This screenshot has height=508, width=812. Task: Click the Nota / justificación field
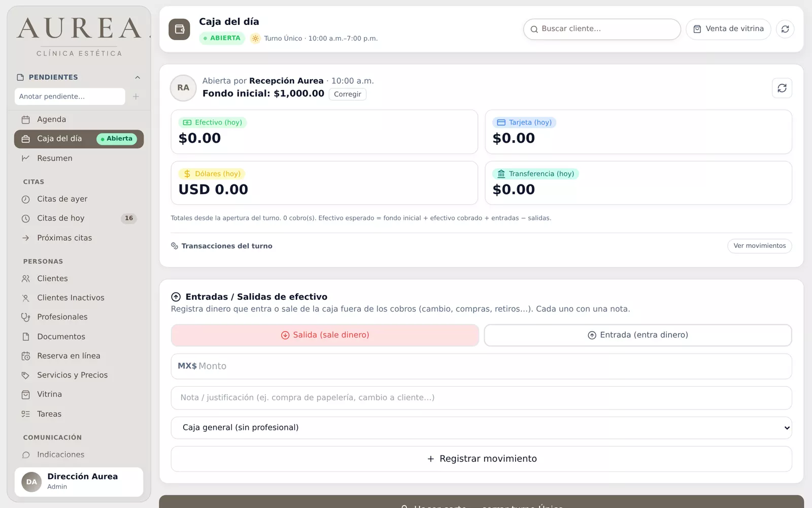(481, 398)
